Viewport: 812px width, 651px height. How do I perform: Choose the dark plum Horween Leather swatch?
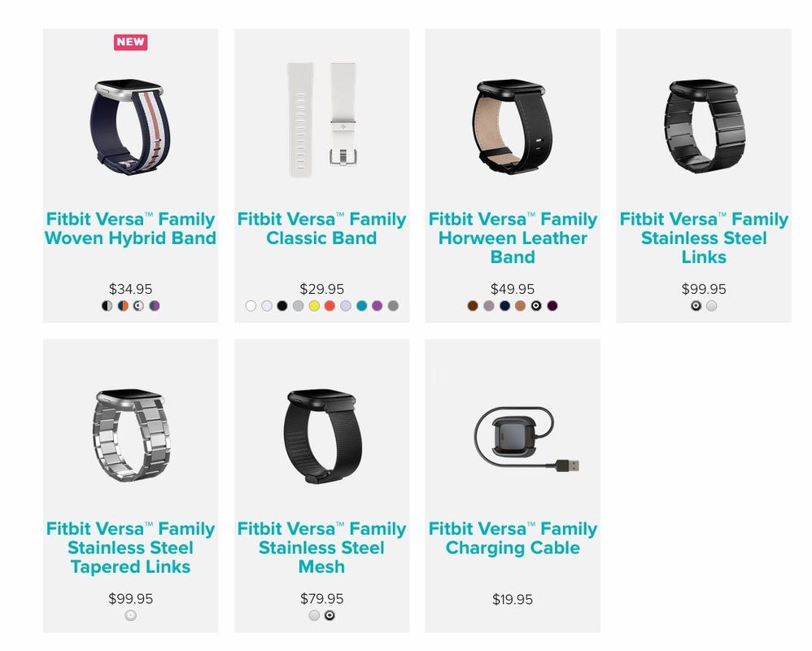pyautogui.click(x=552, y=306)
